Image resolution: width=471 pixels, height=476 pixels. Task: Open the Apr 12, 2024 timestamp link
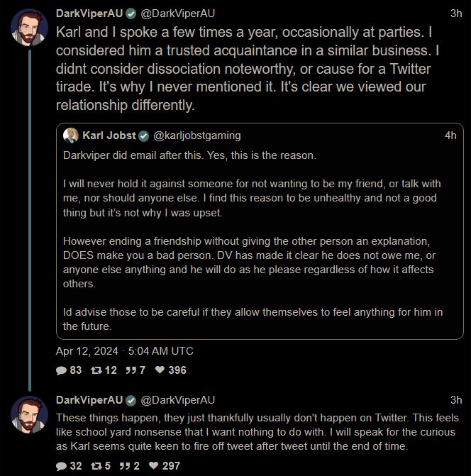124,350
